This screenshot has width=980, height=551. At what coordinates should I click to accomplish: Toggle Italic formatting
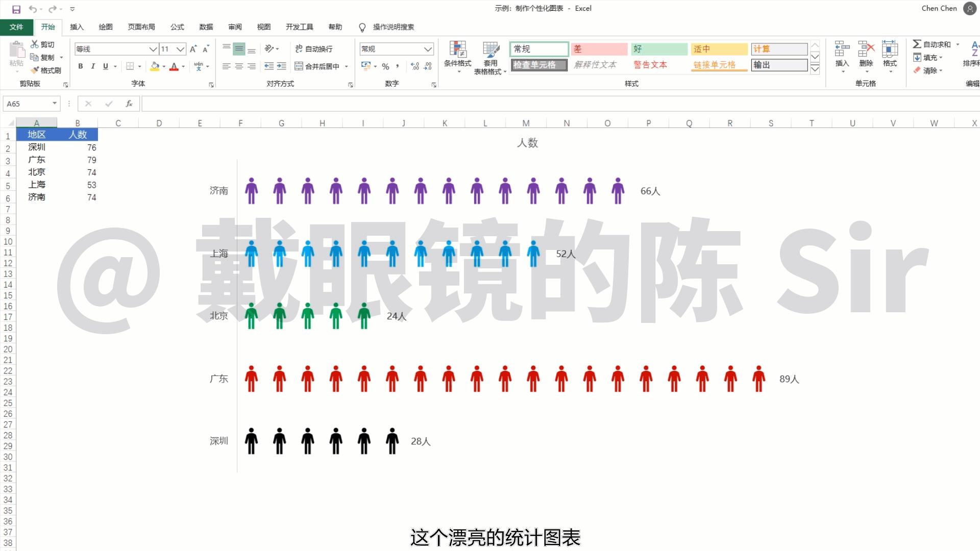pos(92,66)
